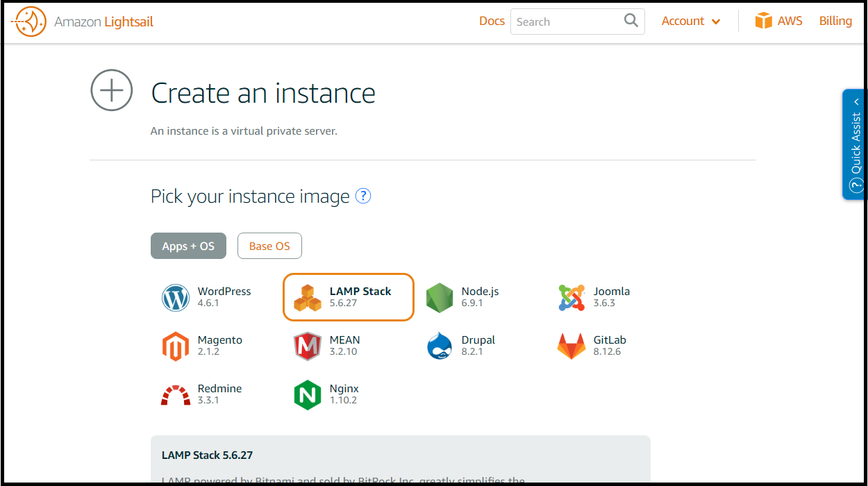
Task: Select the Node.js hexagon icon
Action: point(440,297)
